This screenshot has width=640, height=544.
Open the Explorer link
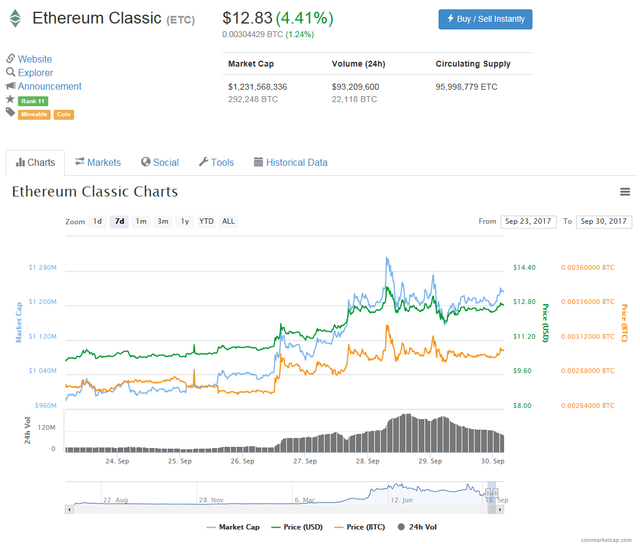(35, 73)
